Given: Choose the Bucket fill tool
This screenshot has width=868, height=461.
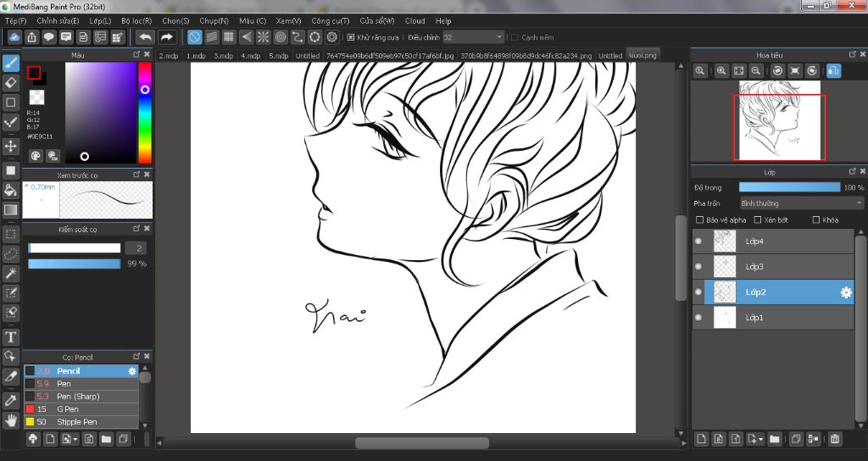Looking at the screenshot, I should (10, 191).
